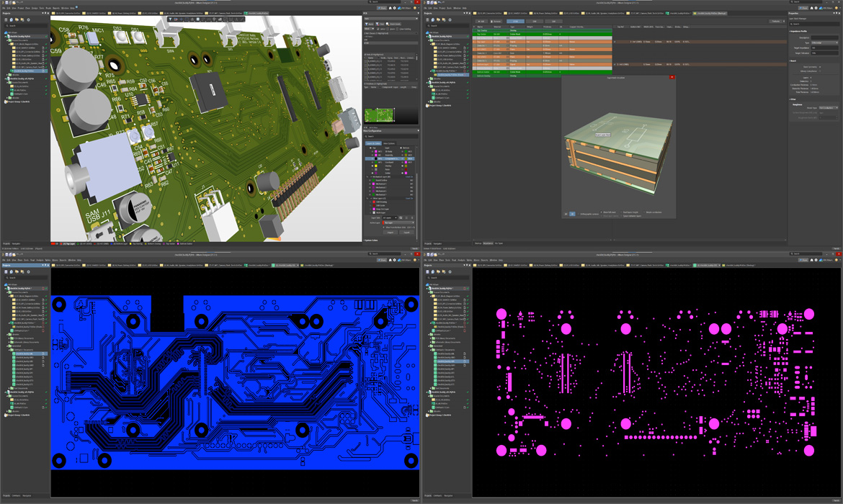Screen dimensions: 843x504
Task: Switch Layerstack visualizer to 3D view
Action: tap(572, 214)
